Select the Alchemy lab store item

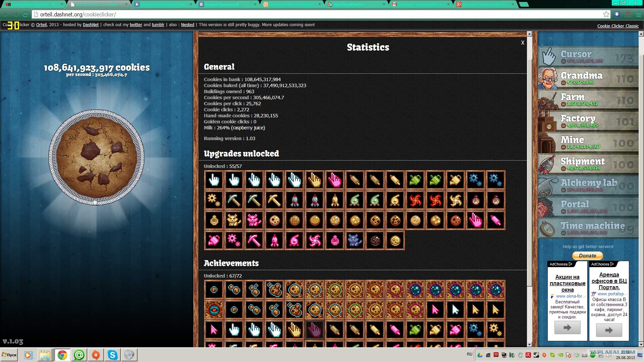pos(588,185)
